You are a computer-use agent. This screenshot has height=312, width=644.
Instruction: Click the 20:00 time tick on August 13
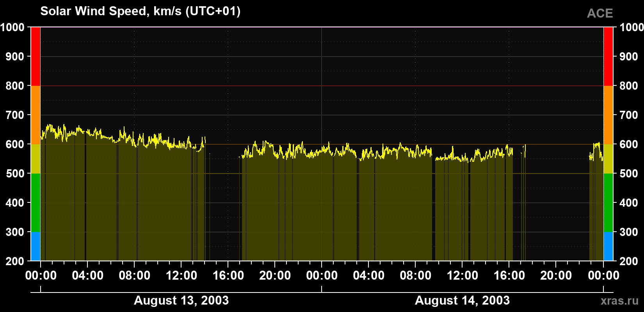tap(275, 275)
